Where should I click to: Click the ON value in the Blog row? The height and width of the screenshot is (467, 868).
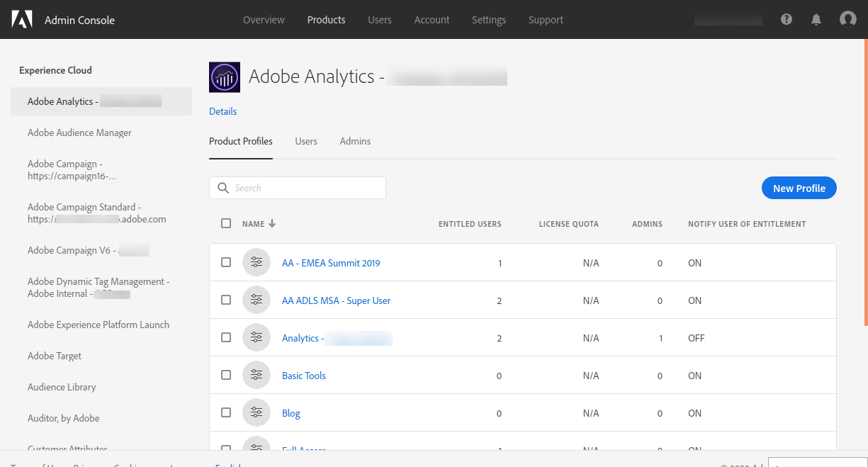(695, 413)
